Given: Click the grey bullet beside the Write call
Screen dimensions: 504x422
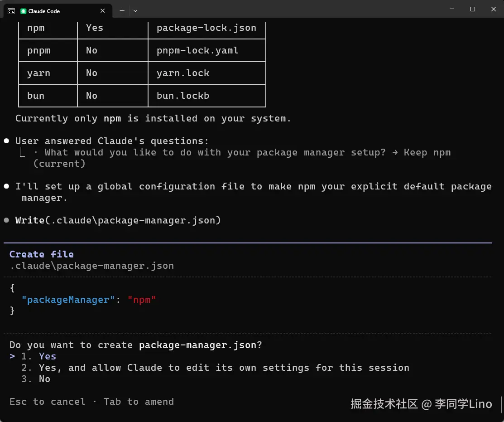Looking at the screenshot, I should click(x=6, y=220).
